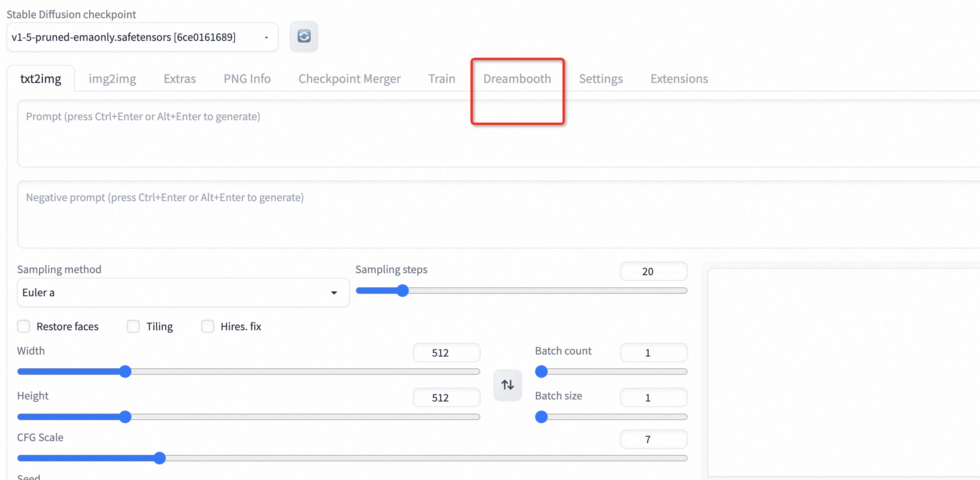Open the Checkpoint Merger tab
This screenshot has height=480, width=980.
click(x=349, y=79)
